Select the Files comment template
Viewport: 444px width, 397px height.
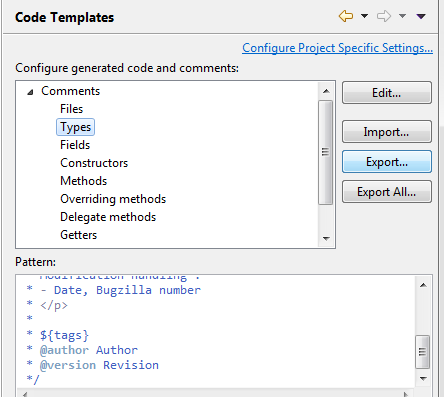tap(71, 109)
